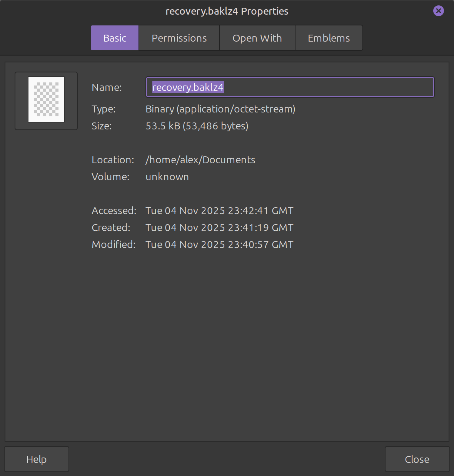Click the Created timestamp value
The width and height of the screenshot is (454, 476).
(219, 228)
